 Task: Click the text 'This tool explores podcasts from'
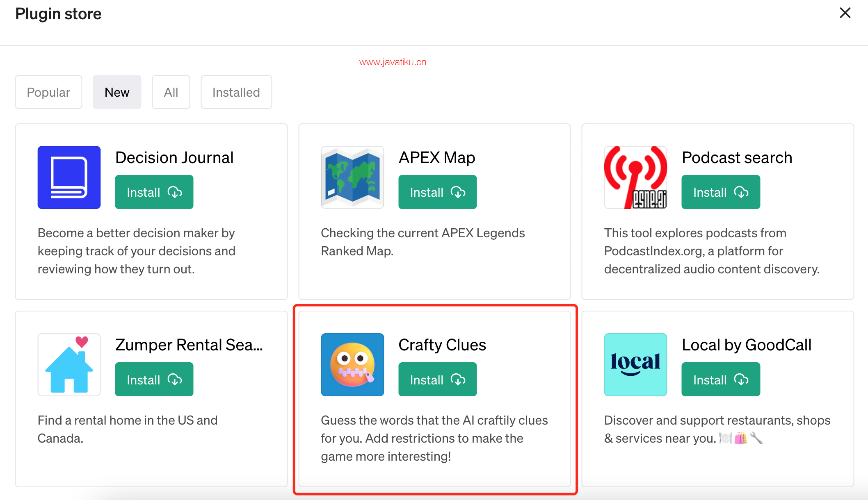pos(695,233)
